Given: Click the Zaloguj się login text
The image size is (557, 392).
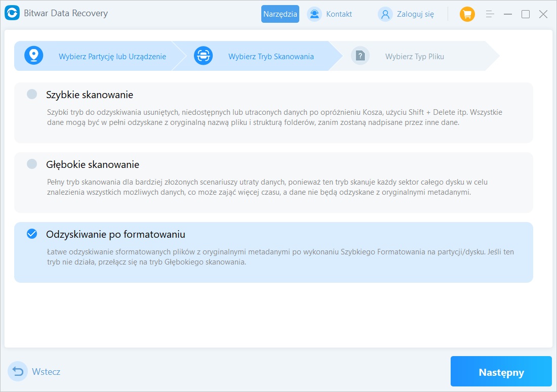Looking at the screenshot, I should pyautogui.click(x=415, y=14).
